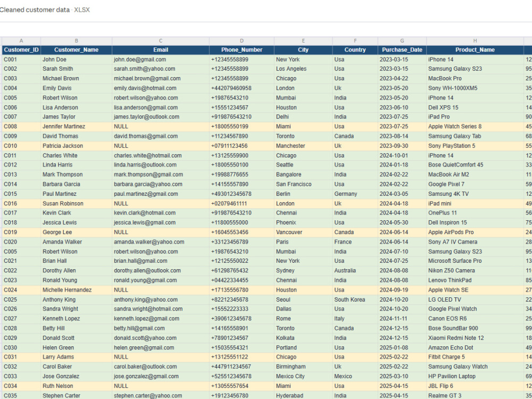Select column E header letter
This screenshot has width=532, height=399.
pyautogui.click(x=303, y=41)
